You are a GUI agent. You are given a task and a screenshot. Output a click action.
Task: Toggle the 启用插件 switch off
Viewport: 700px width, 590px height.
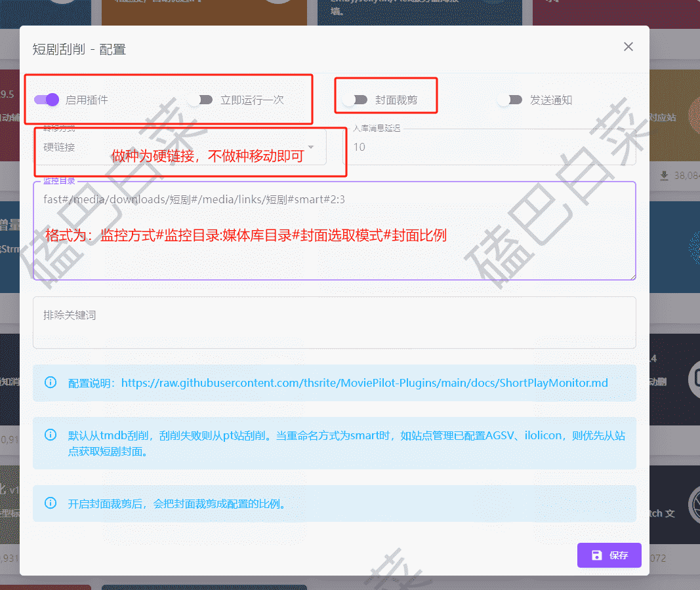point(47,100)
